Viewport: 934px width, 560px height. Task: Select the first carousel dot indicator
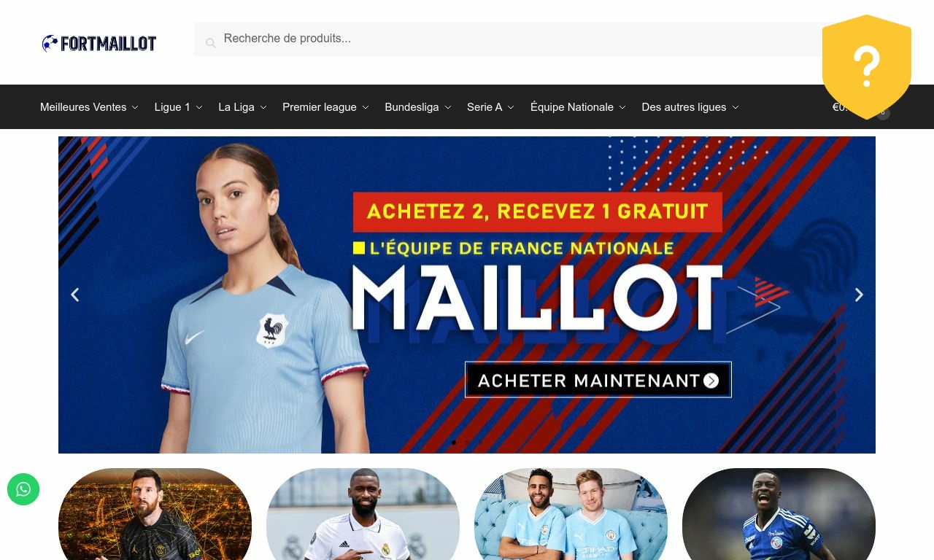[454, 443]
